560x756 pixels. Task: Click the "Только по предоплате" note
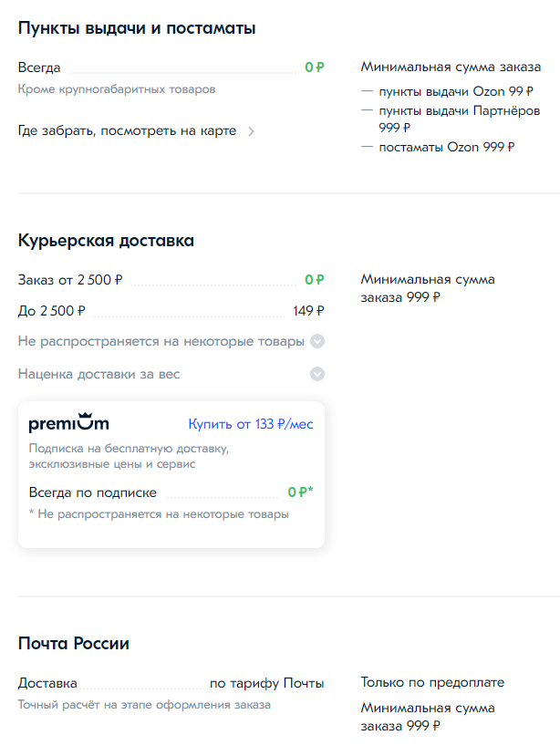[432, 682]
